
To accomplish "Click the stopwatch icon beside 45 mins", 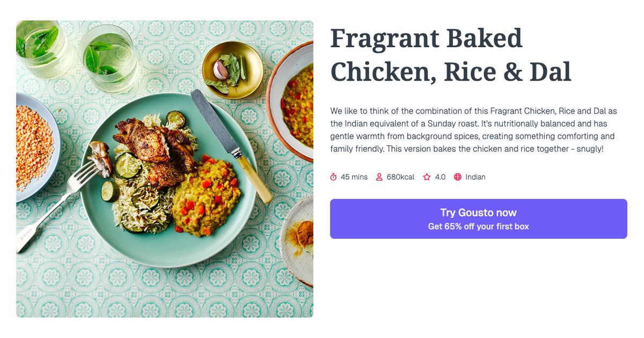I will (334, 177).
